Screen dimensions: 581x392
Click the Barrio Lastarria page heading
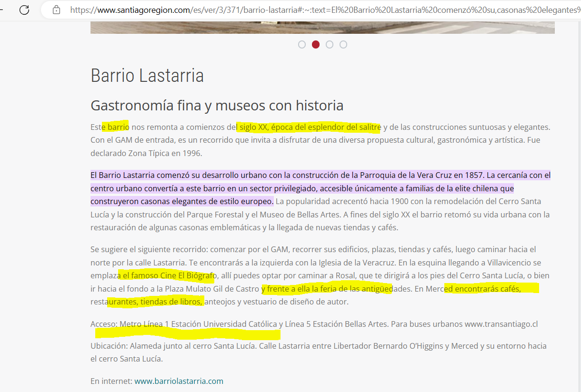tap(147, 76)
